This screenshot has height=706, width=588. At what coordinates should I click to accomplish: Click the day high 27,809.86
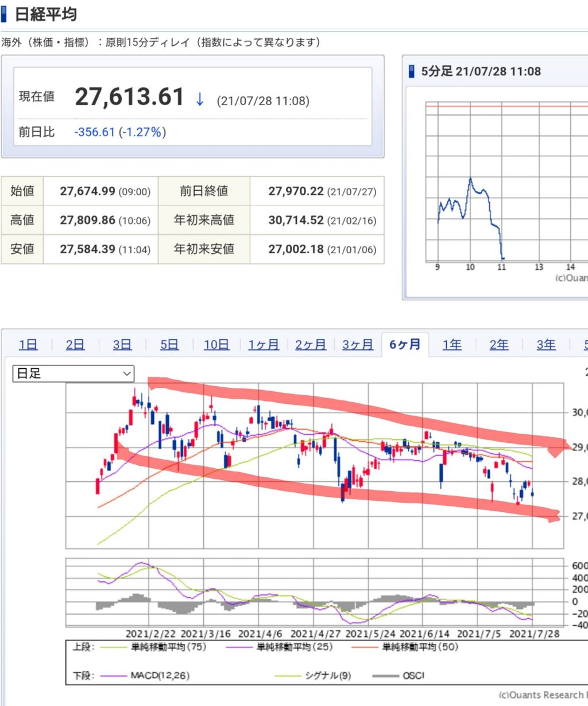pos(87,220)
